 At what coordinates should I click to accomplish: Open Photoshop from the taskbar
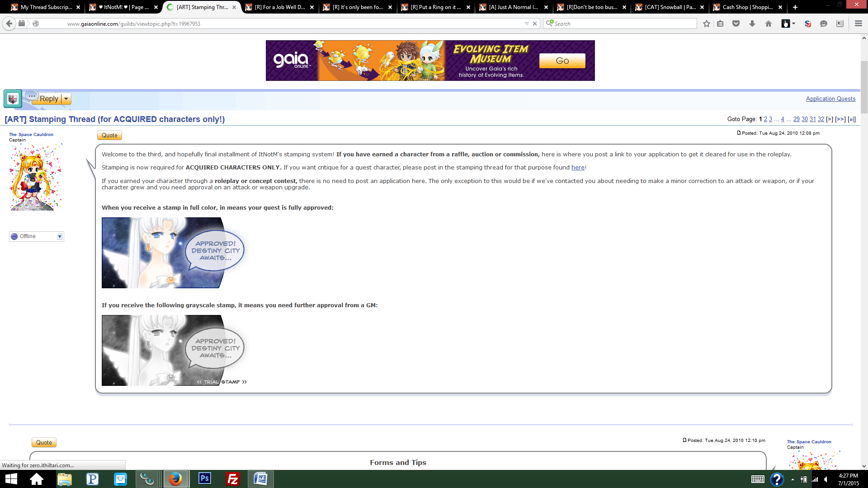[x=204, y=479]
